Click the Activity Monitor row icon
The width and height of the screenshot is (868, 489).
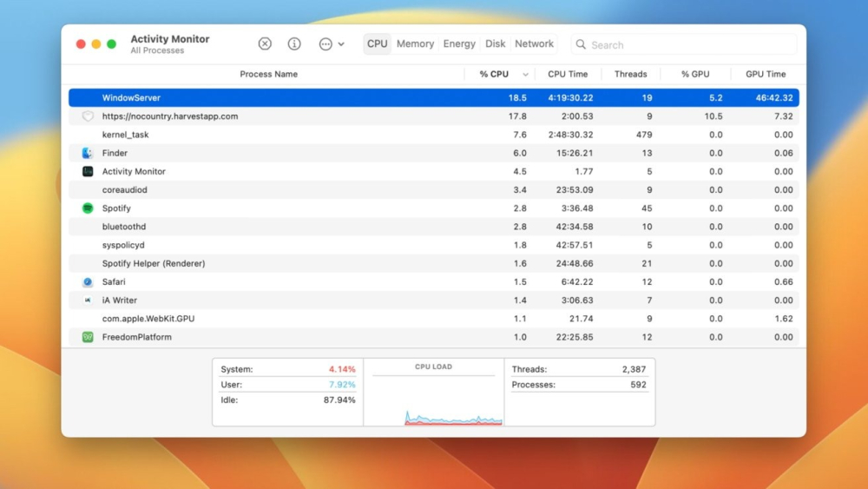[x=88, y=172]
